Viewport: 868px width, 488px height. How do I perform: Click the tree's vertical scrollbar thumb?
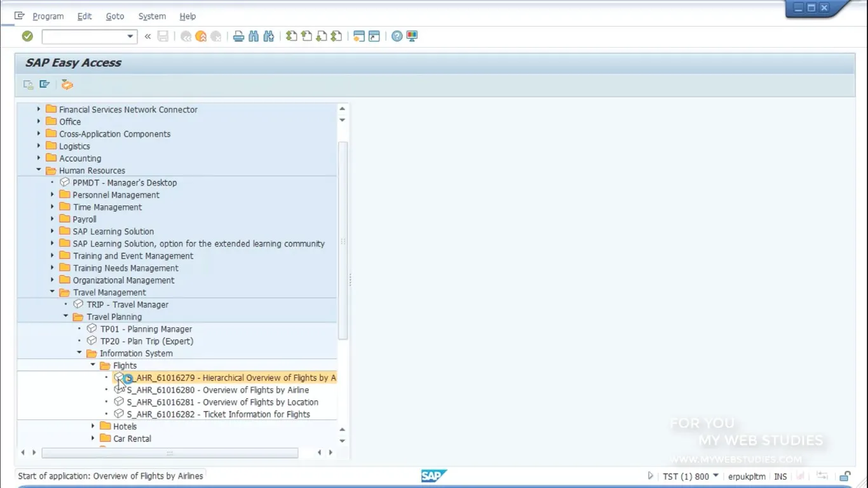tap(342, 240)
